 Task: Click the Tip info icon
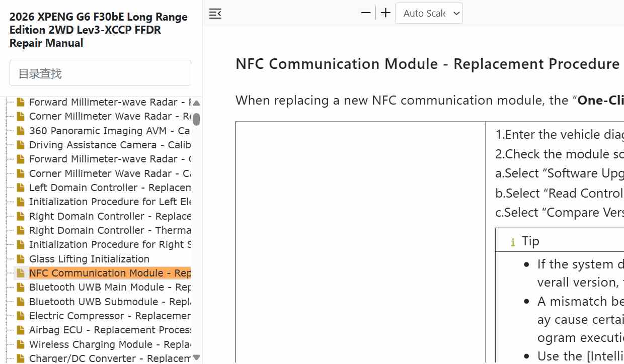(513, 242)
